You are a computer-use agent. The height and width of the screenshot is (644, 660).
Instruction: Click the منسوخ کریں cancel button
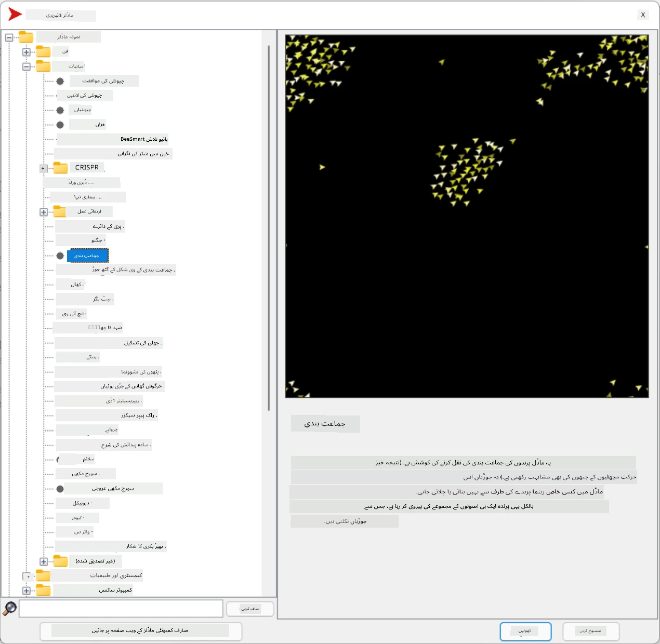click(591, 632)
